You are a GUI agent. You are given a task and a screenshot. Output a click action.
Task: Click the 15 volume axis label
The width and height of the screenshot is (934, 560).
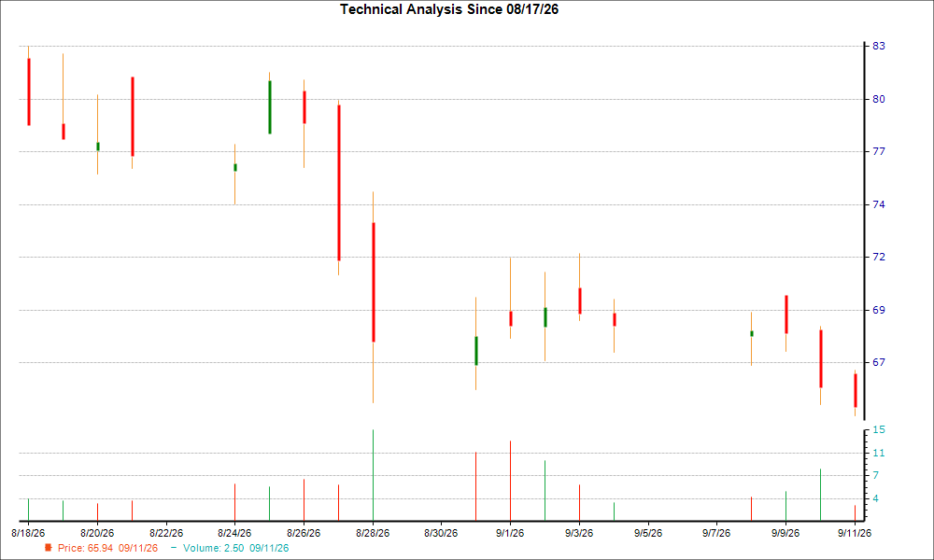coord(879,429)
